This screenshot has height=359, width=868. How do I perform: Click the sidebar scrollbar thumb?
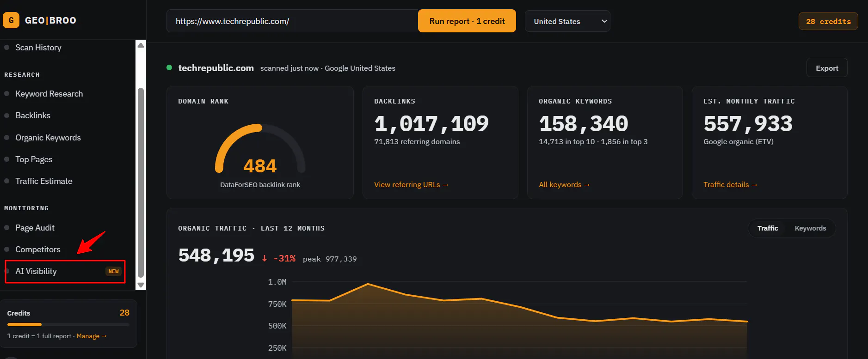coord(141,183)
